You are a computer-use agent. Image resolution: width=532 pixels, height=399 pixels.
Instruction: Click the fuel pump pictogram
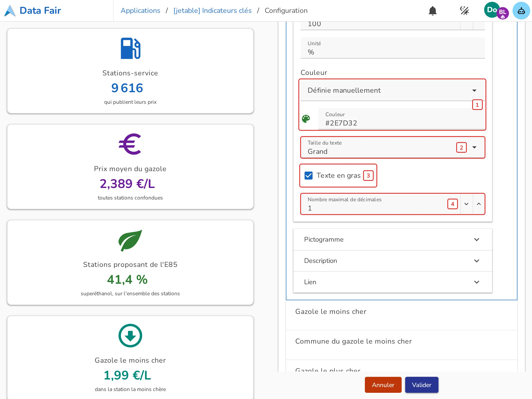coord(130,48)
